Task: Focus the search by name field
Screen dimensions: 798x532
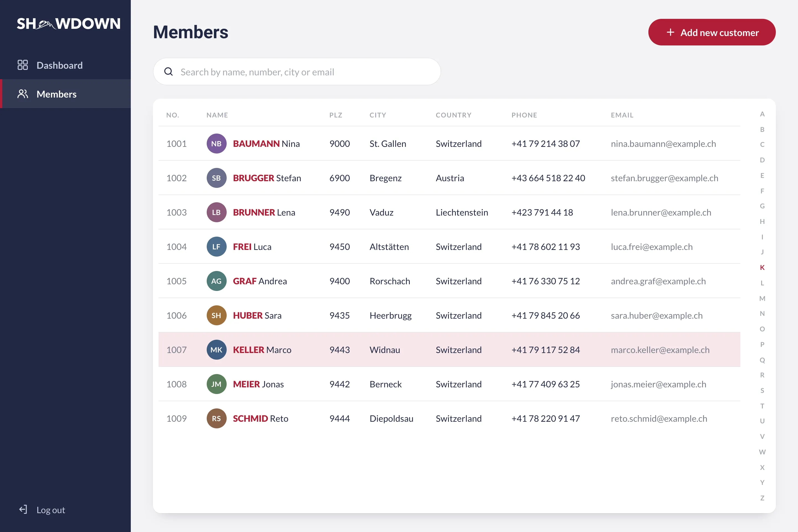Action: coord(297,71)
